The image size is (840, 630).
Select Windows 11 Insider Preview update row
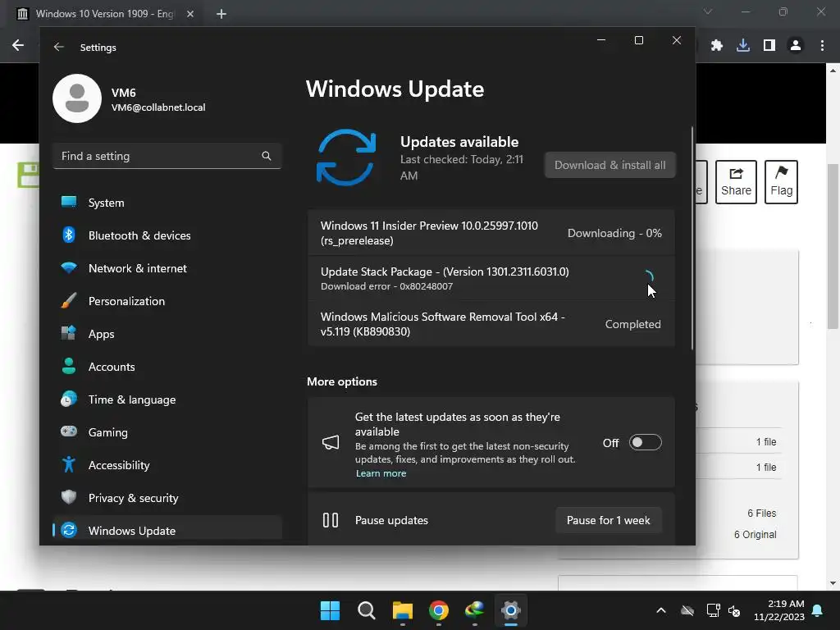coord(491,233)
